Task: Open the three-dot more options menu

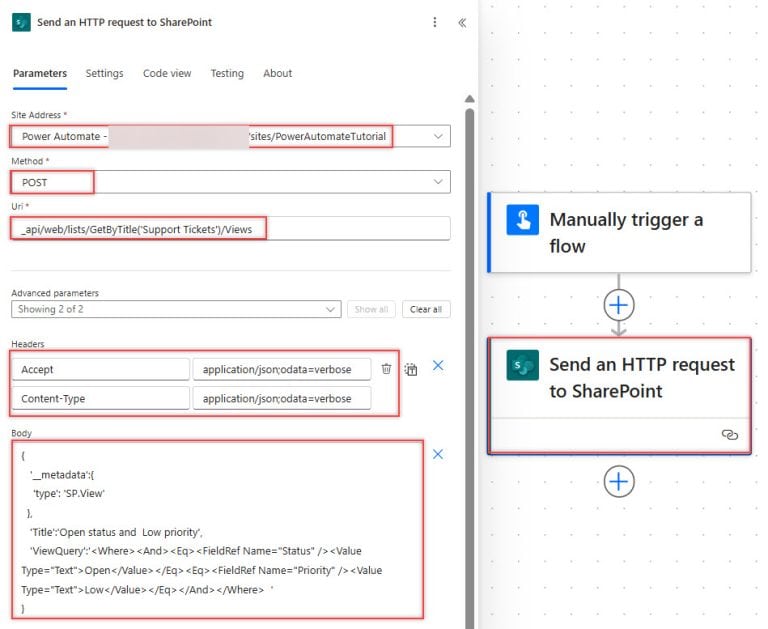Action: point(434,23)
